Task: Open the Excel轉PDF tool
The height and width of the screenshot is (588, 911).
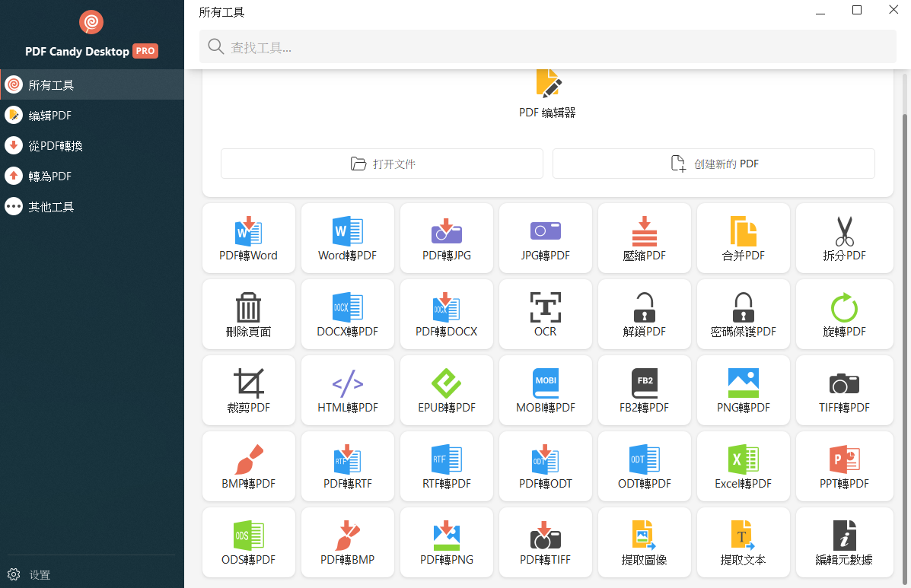Action: tap(743, 466)
